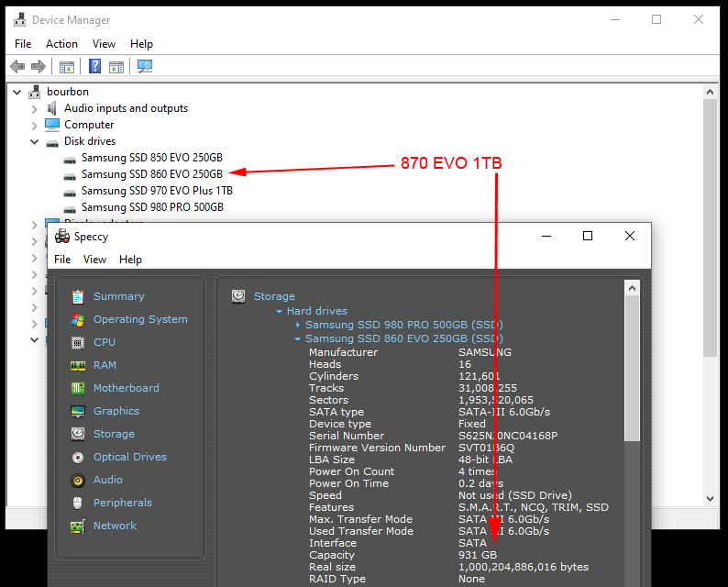Click Forward arrow in Device Manager toolbar
This screenshot has height=587, width=728.
39,66
